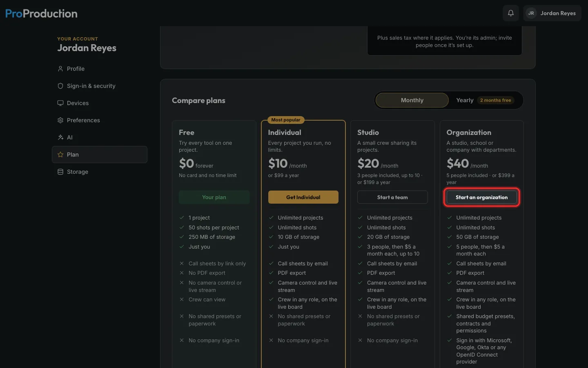This screenshot has width=588, height=368.
Task: Open the notifications bell
Action: [510, 13]
